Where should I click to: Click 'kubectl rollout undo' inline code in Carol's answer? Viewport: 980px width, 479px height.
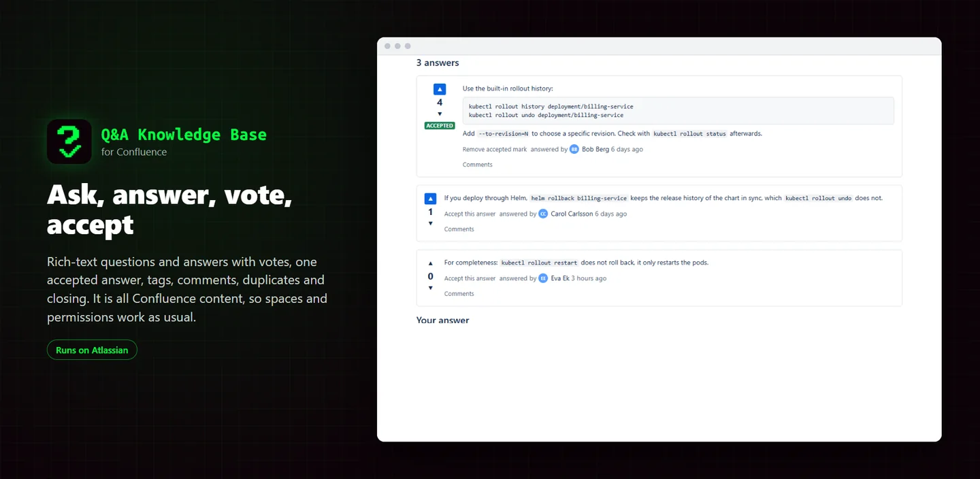click(x=819, y=199)
